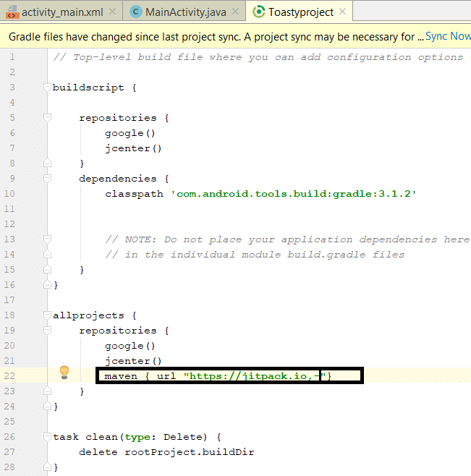Click the buildscript keyword
Viewport: 471px width, 476px height.
point(88,88)
